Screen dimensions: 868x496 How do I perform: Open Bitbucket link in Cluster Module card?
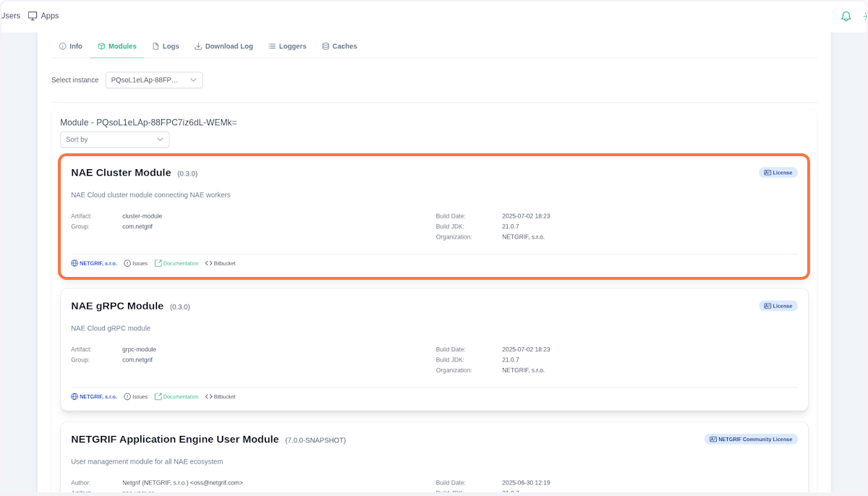point(221,263)
